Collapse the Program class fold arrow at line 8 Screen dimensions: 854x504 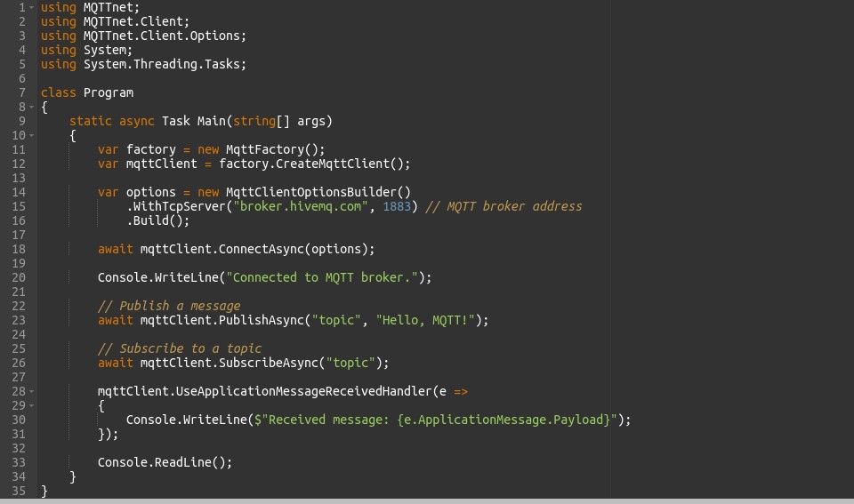tap(32, 107)
